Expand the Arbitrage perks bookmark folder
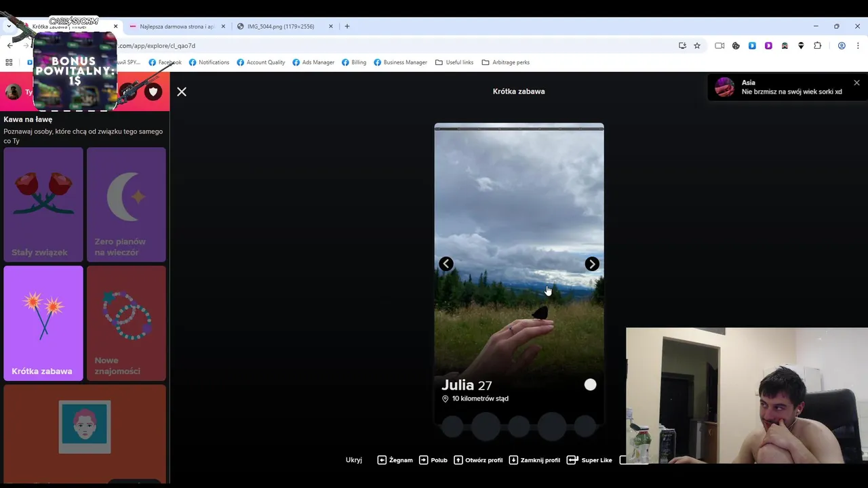Screen dimensions: 868x488 tap(506, 62)
